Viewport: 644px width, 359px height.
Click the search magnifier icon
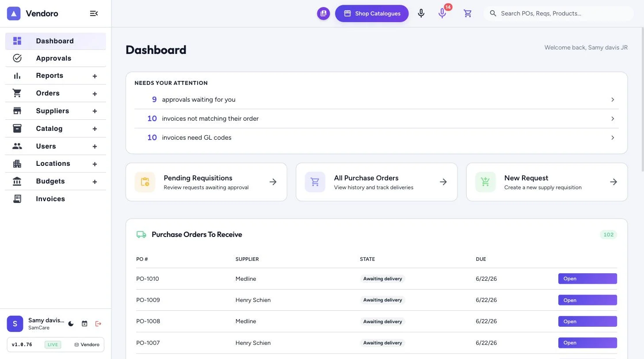tap(493, 14)
